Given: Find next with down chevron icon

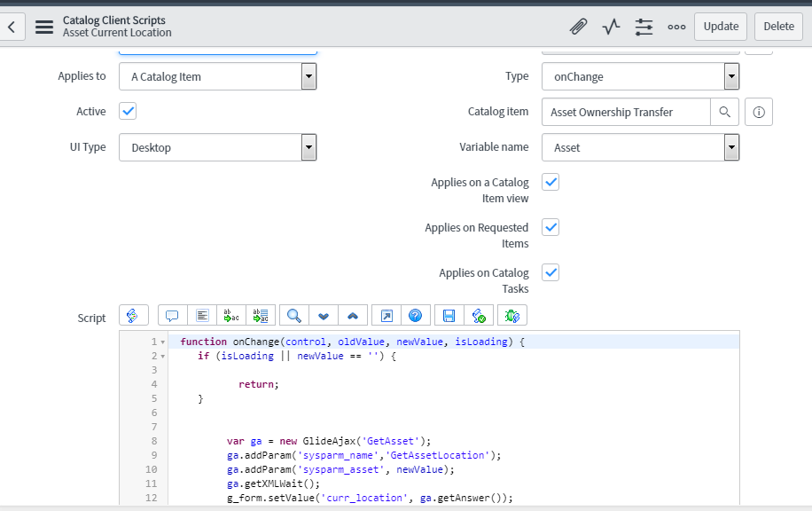Looking at the screenshot, I should click(x=324, y=315).
